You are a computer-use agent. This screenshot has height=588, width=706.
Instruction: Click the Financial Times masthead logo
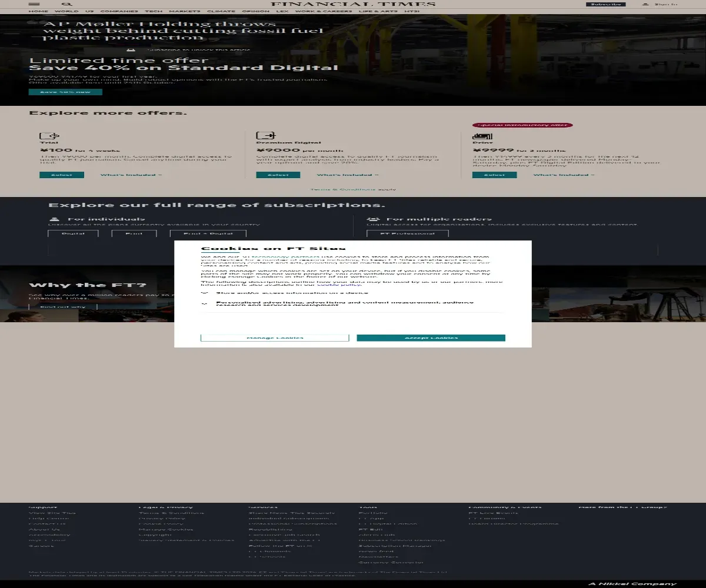coord(353,4)
